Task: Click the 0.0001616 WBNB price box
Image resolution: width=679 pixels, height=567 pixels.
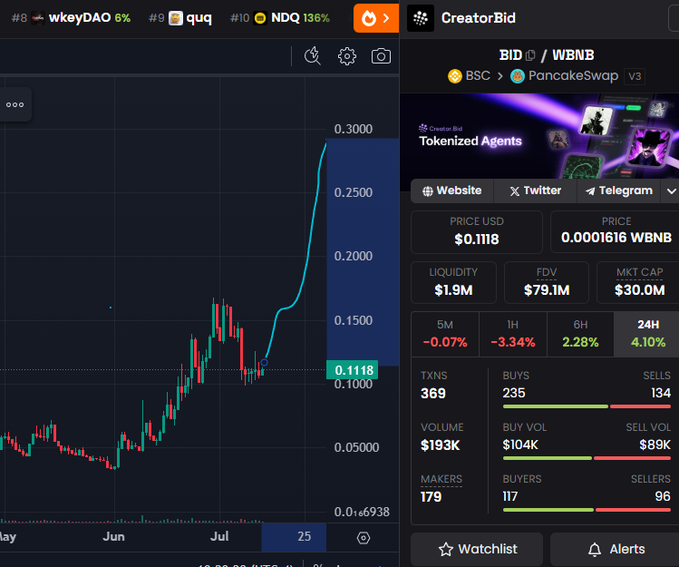Action: click(615, 232)
